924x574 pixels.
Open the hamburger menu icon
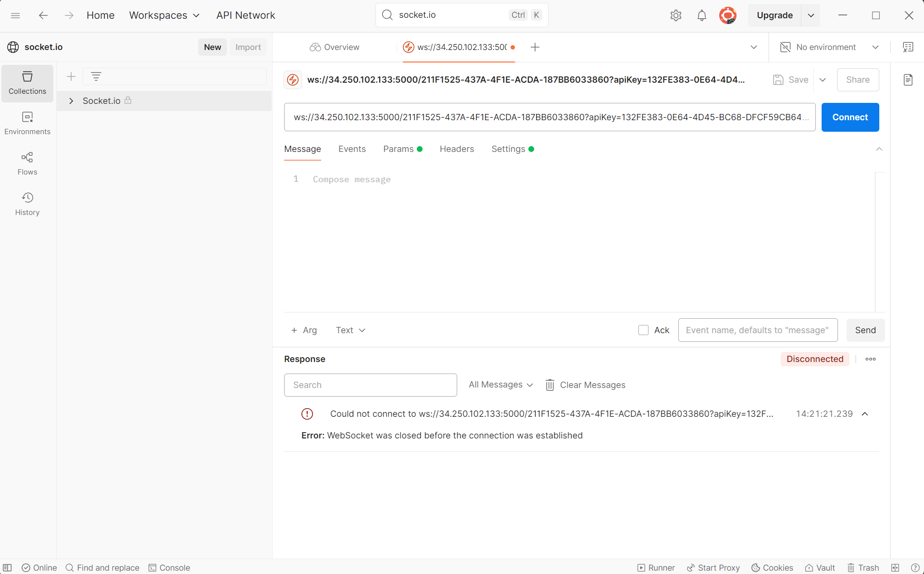[x=15, y=15]
